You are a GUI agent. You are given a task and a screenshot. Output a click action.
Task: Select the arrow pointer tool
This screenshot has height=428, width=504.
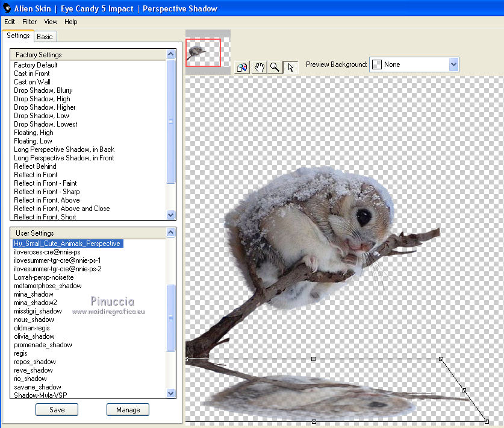291,68
